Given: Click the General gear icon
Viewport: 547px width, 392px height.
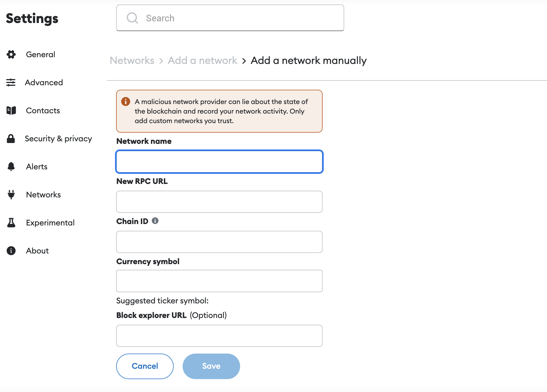Looking at the screenshot, I should [11, 54].
